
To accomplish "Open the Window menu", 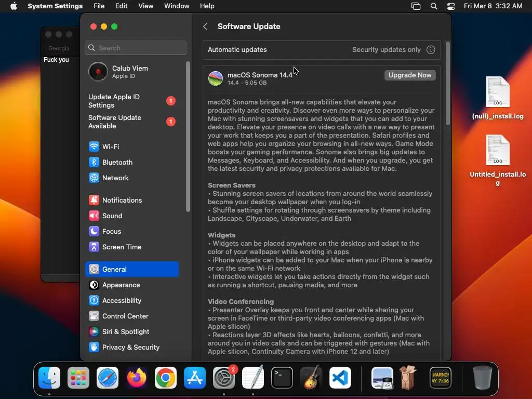I will point(177,6).
